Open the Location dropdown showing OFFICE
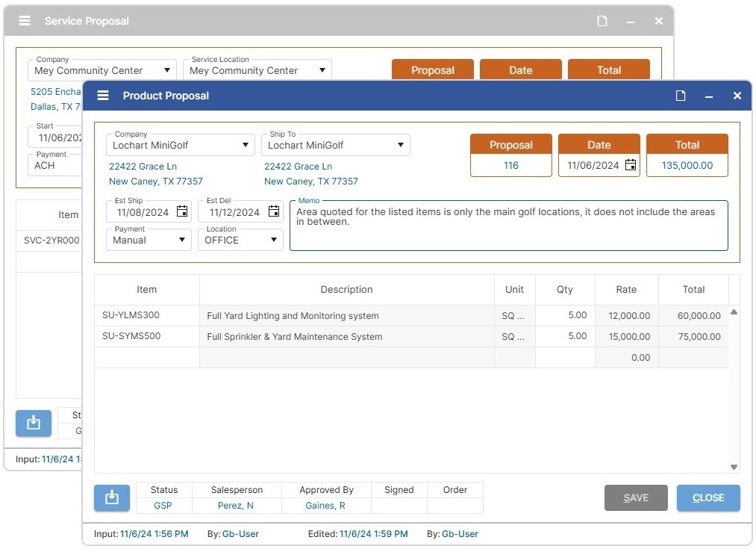 coord(273,240)
